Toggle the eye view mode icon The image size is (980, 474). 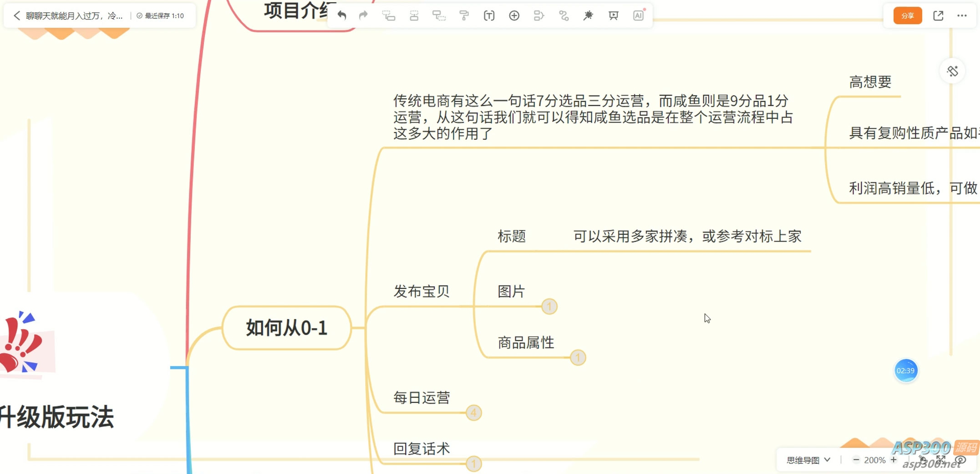tap(960, 460)
